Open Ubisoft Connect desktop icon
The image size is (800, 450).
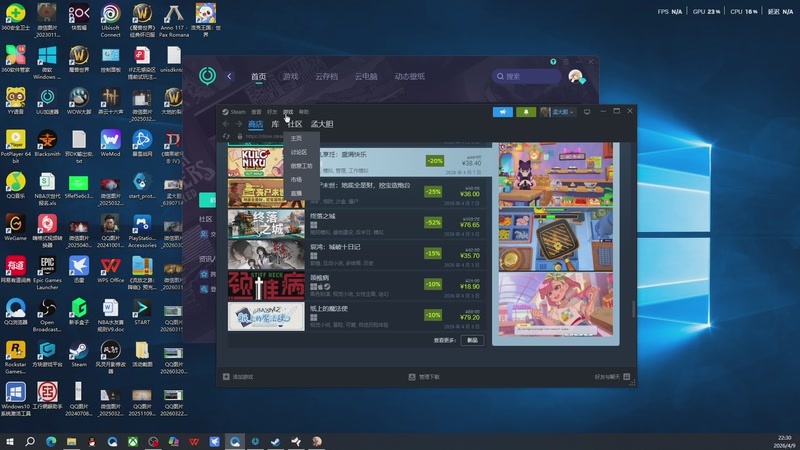tap(111, 21)
